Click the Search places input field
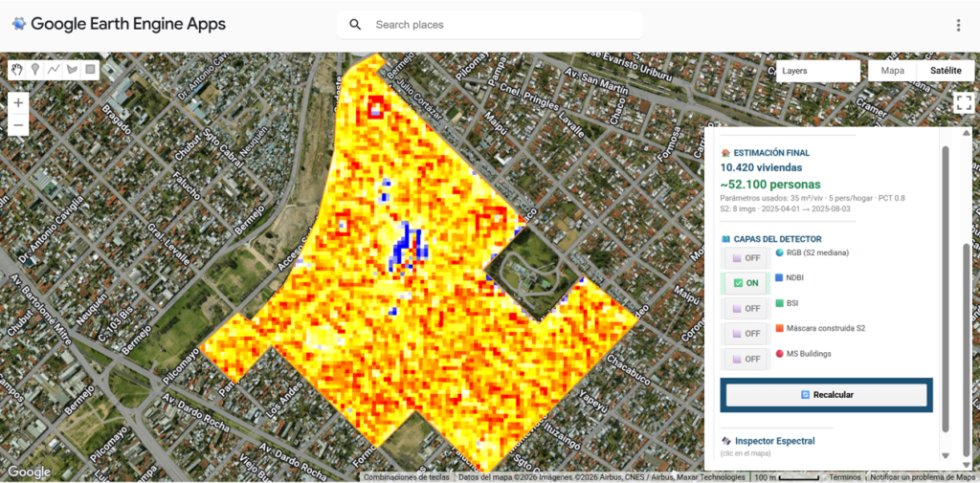 click(x=498, y=25)
